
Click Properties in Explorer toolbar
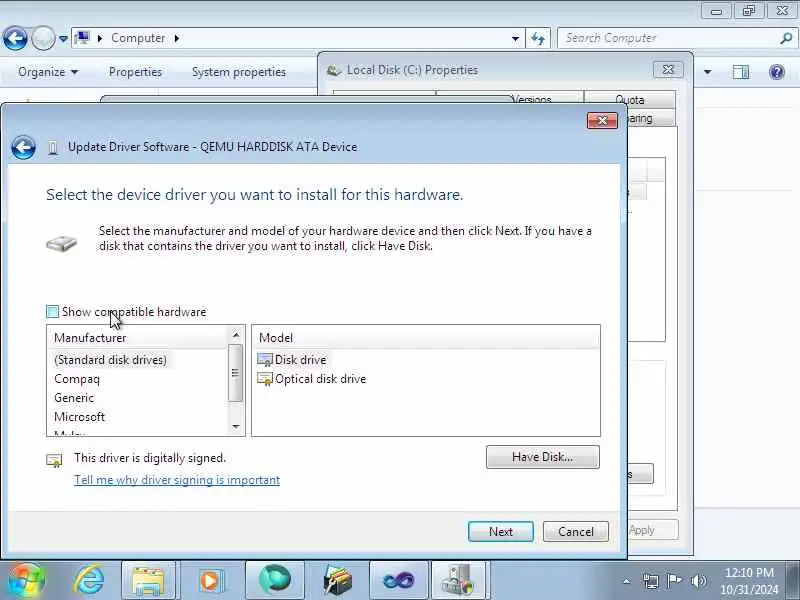pyautogui.click(x=135, y=72)
